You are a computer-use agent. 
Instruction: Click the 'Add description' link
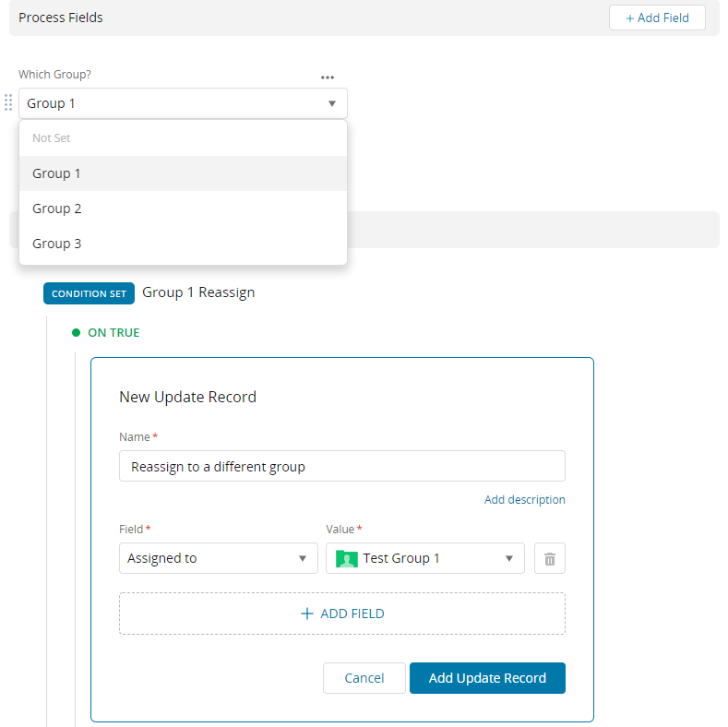pyautogui.click(x=524, y=500)
